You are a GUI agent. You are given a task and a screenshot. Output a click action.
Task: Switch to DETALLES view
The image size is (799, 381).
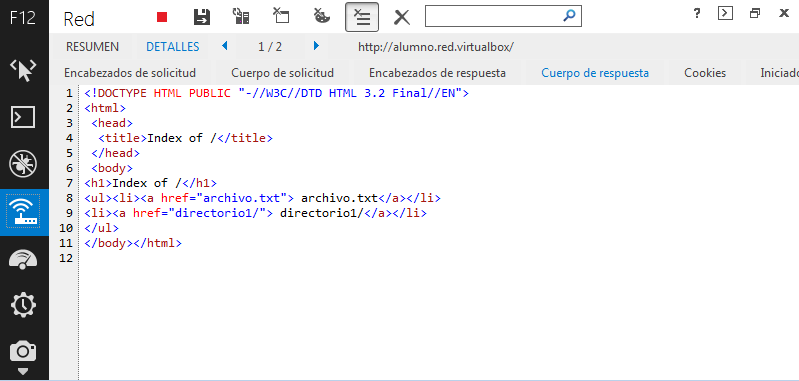tap(173, 47)
